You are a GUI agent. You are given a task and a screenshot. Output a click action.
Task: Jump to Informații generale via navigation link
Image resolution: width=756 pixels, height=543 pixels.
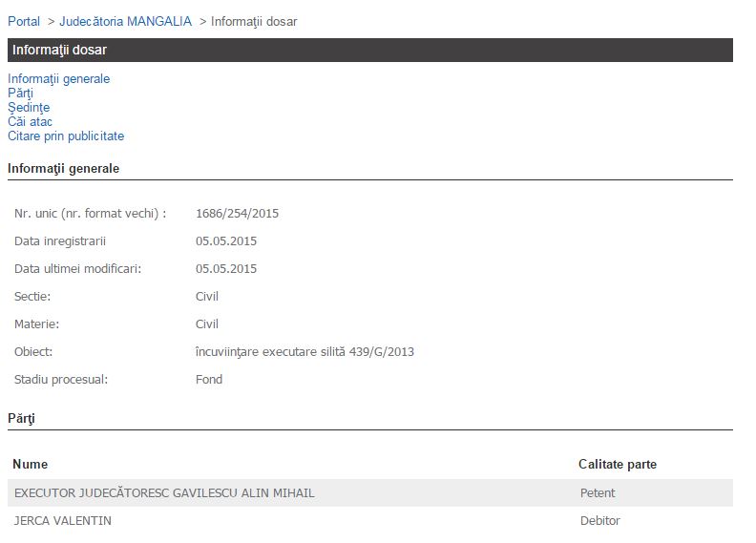(58, 78)
